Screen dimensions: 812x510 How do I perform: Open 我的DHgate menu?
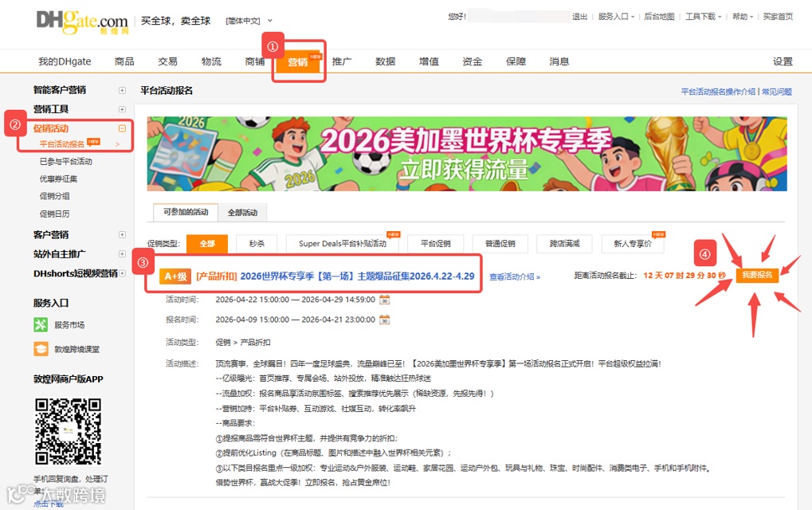(65, 61)
